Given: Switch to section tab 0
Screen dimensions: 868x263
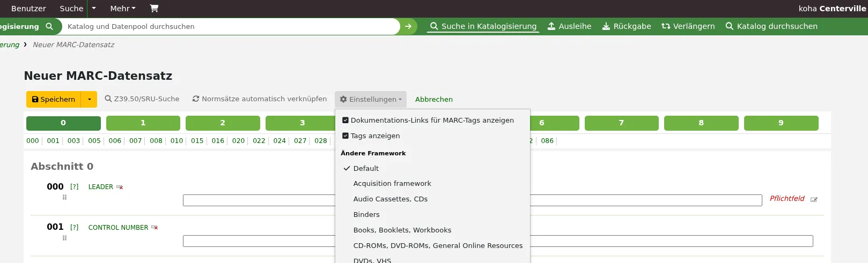Looking at the screenshot, I should point(63,123).
